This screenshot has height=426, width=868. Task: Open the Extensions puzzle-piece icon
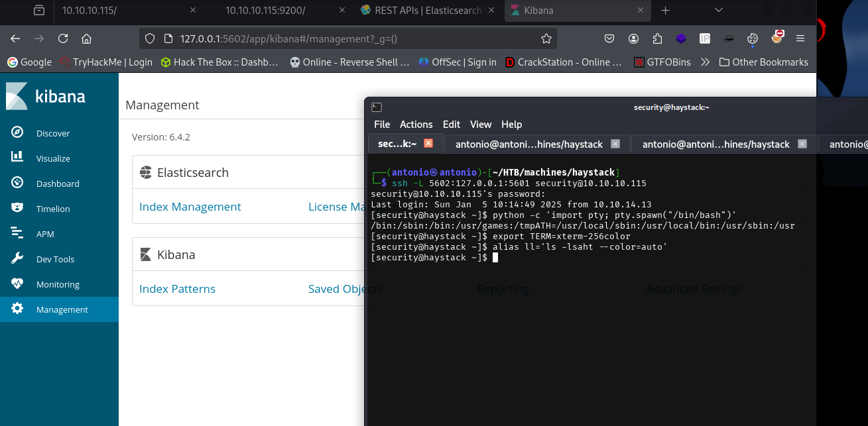coord(657,38)
